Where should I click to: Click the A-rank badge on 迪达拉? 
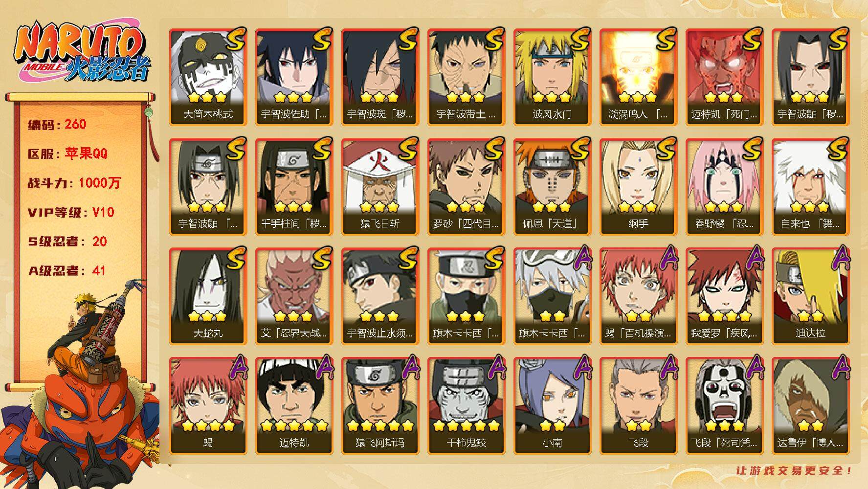pyautogui.click(x=839, y=258)
